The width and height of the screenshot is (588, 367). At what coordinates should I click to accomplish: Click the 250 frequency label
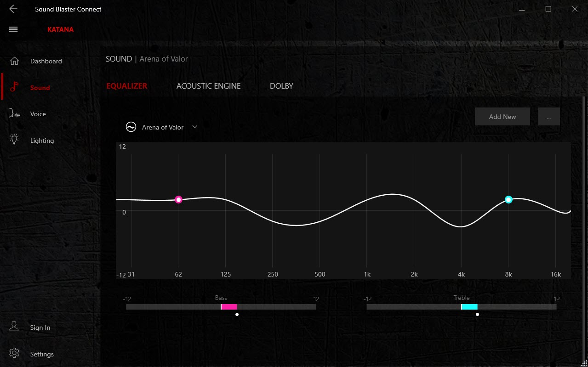point(273,275)
